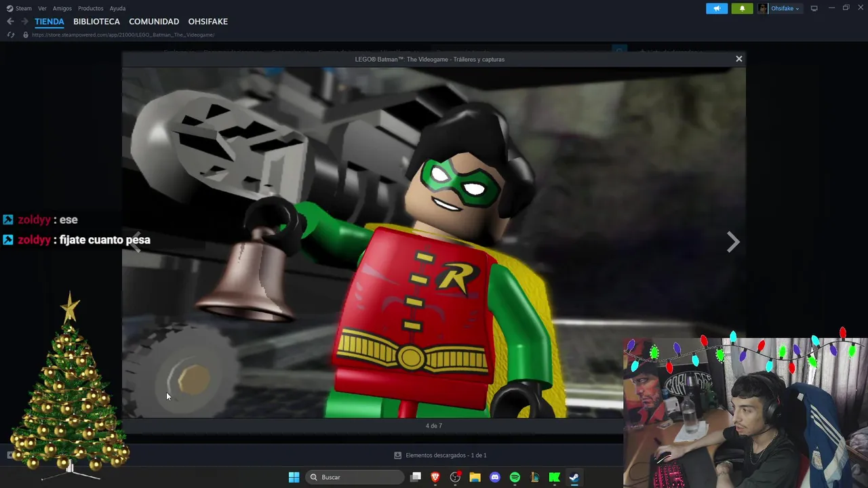The width and height of the screenshot is (868, 488).
Task: Open File Explorer from the taskbar
Action: (475, 477)
